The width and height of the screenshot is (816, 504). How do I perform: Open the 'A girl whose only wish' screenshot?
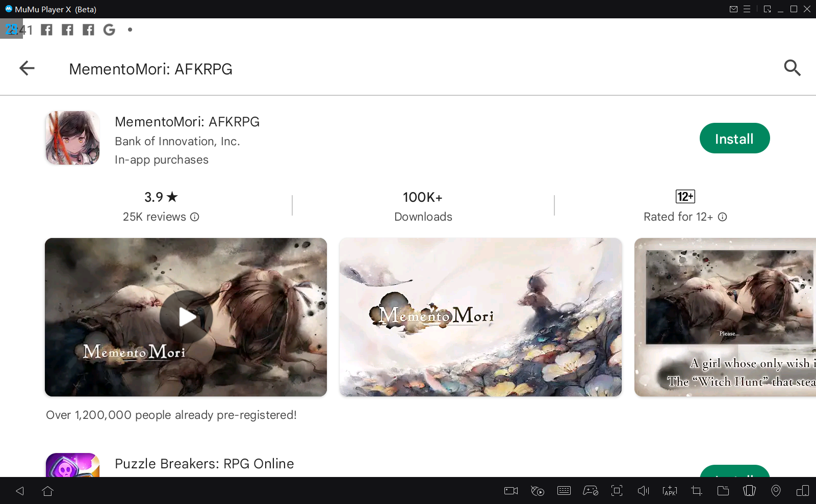(x=725, y=317)
